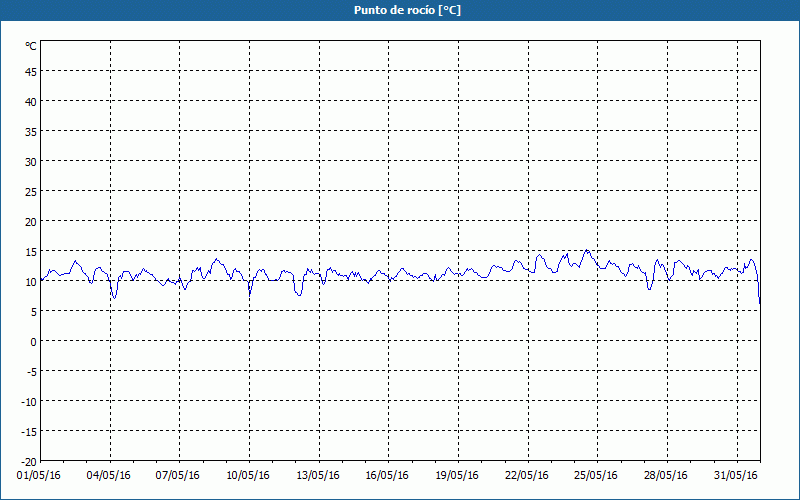Screen dimensions: 800x500
Task: Select the °C unit label on the y-axis
Action: (x=31, y=46)
